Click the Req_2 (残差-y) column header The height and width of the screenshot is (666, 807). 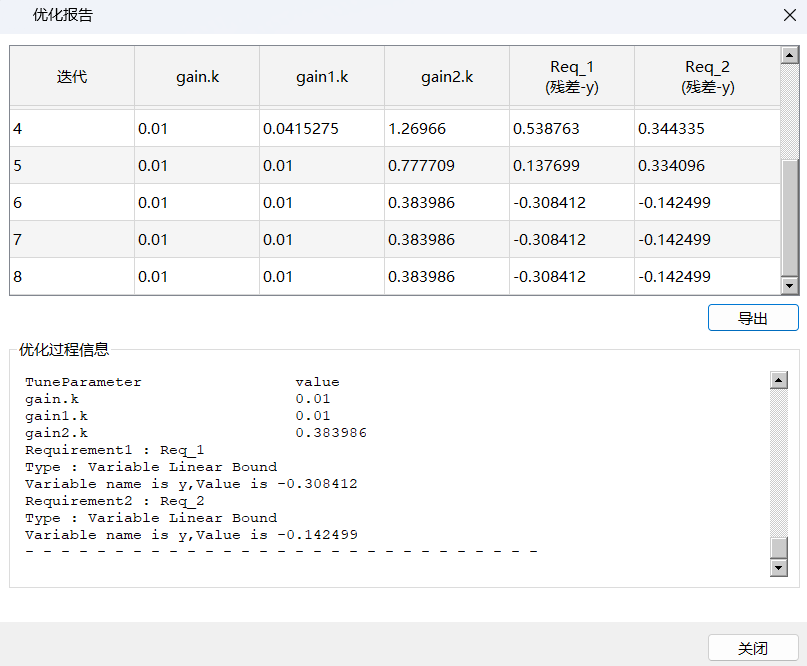(x=707, y=76)
